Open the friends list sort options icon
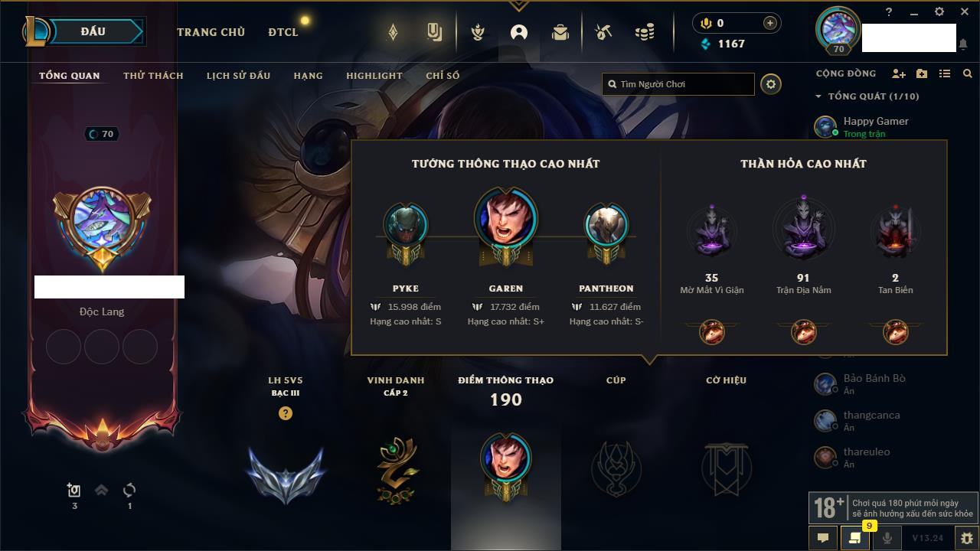 click(x=945, y=73)
